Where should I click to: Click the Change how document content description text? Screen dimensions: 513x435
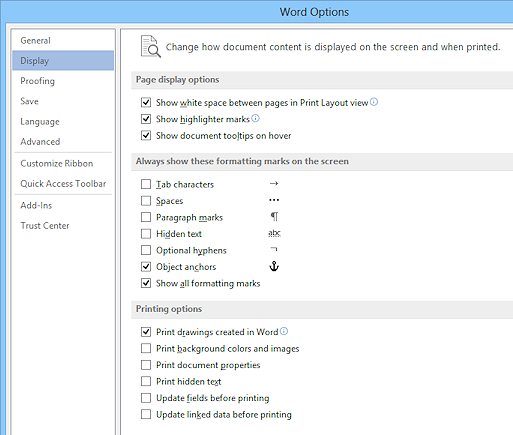point(333,47)
